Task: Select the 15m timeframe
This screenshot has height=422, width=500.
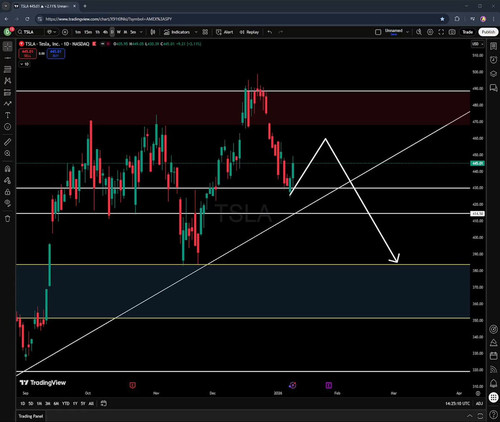Action: (88, 32)
